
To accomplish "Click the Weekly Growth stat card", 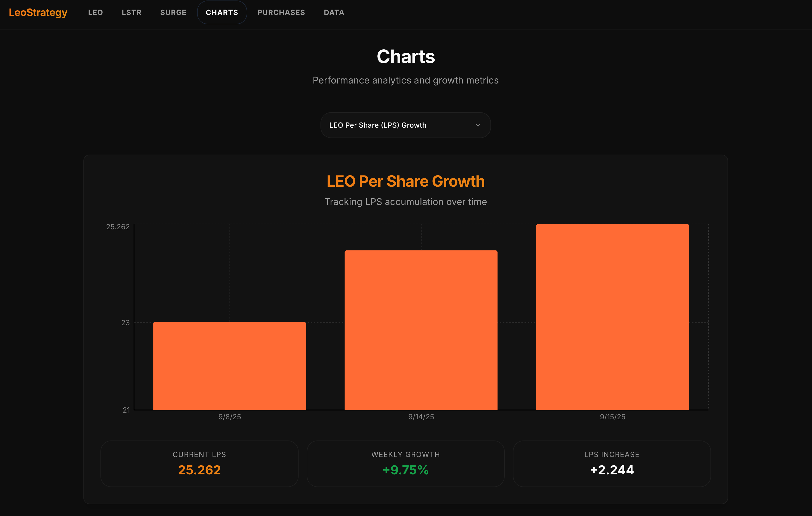I will tap(406, 463).
